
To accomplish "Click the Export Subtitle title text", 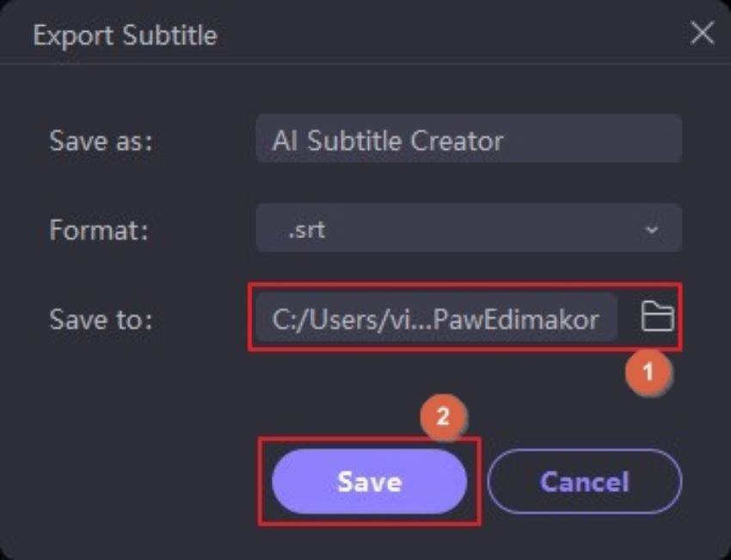I will tap(125, 36).
